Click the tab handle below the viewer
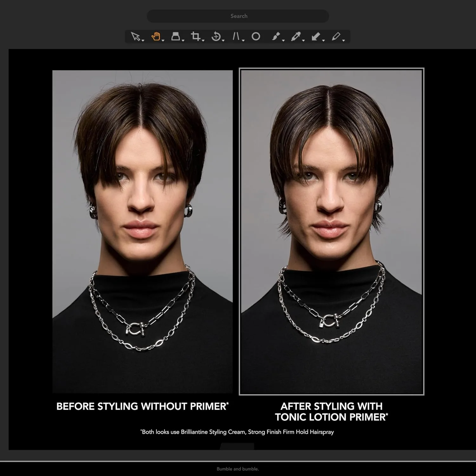The height and width of the screenshot is (476, 476). (237, 446)
